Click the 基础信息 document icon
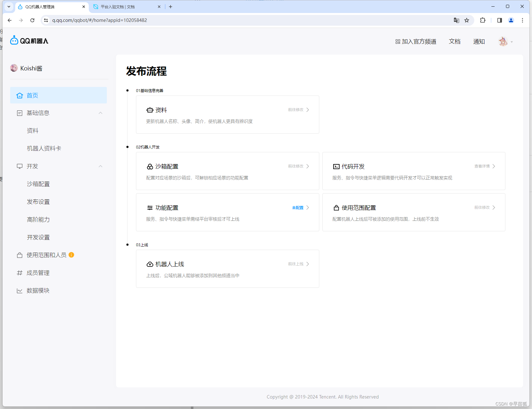The width and height of the screenshot is (532, 409). pyautogui.click(x=20, y=113)
